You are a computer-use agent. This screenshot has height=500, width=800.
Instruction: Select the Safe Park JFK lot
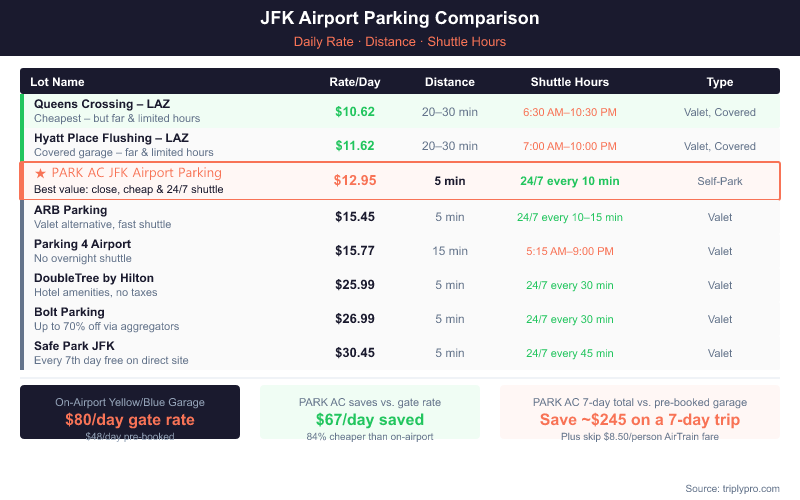click(76, 346)
